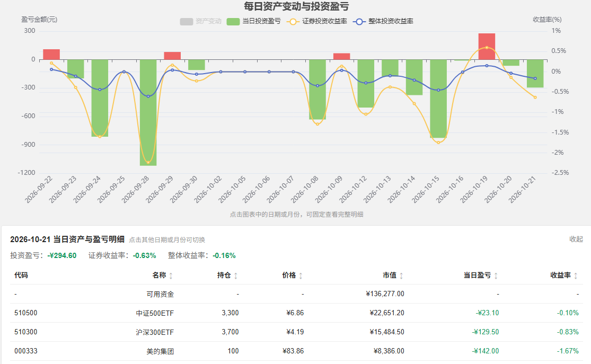Click the 可用资金 row label

(x=160, y=294)
